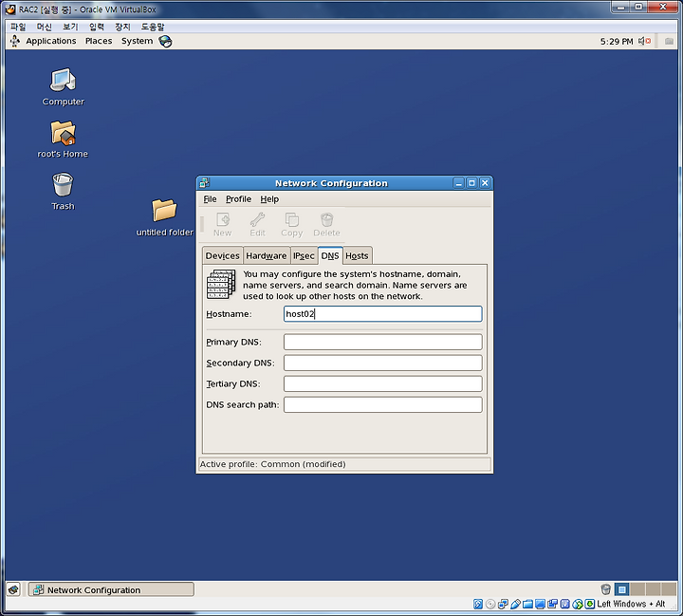Launch the web browser globe panel icon

tap(165, 42)
